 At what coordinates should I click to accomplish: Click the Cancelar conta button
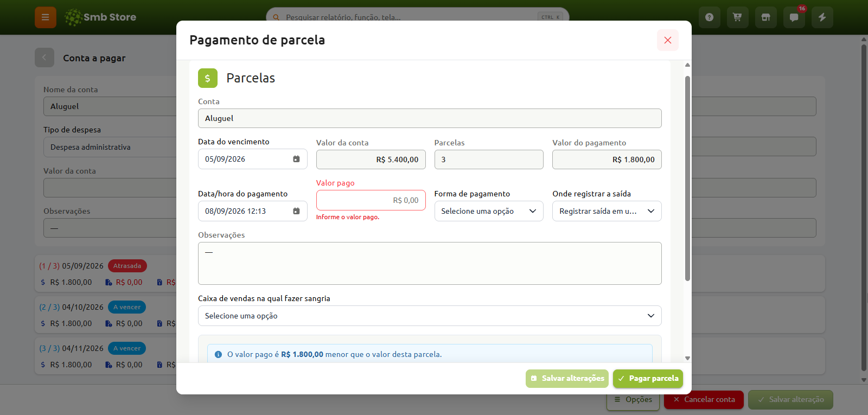704,400
